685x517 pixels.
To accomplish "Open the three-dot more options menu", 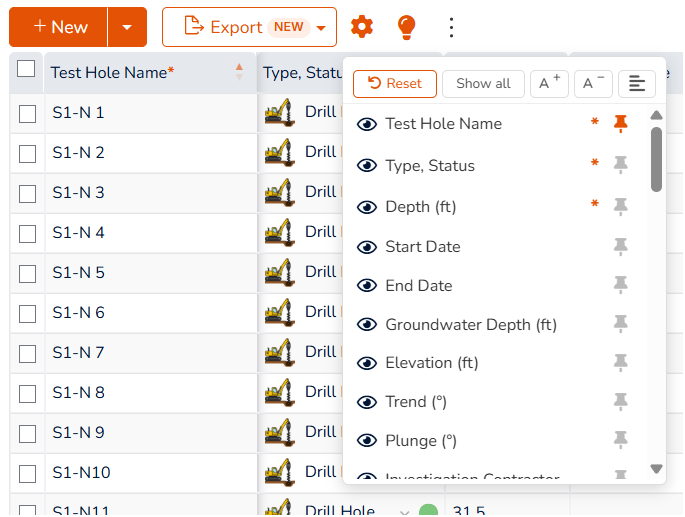I will [x=451, y=27].
